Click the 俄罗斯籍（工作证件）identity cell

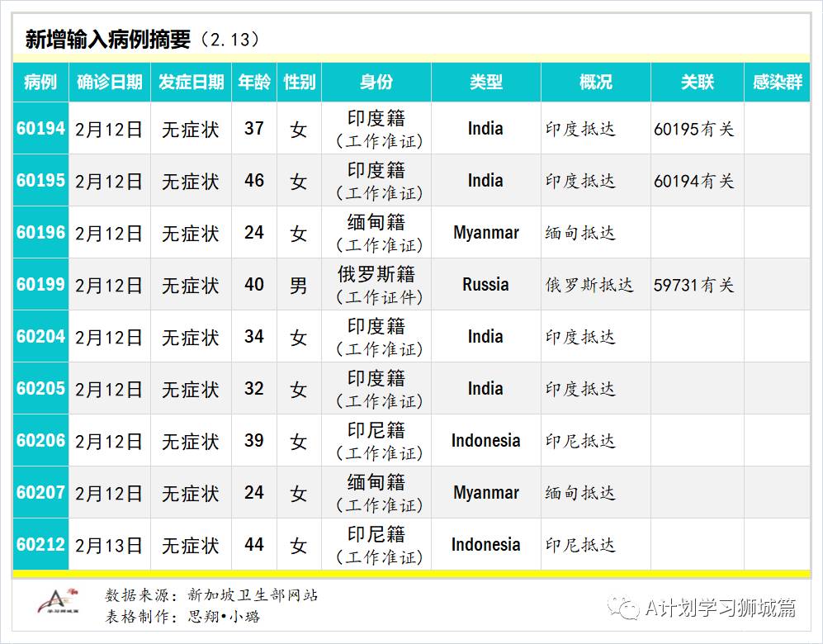[377, 285]
